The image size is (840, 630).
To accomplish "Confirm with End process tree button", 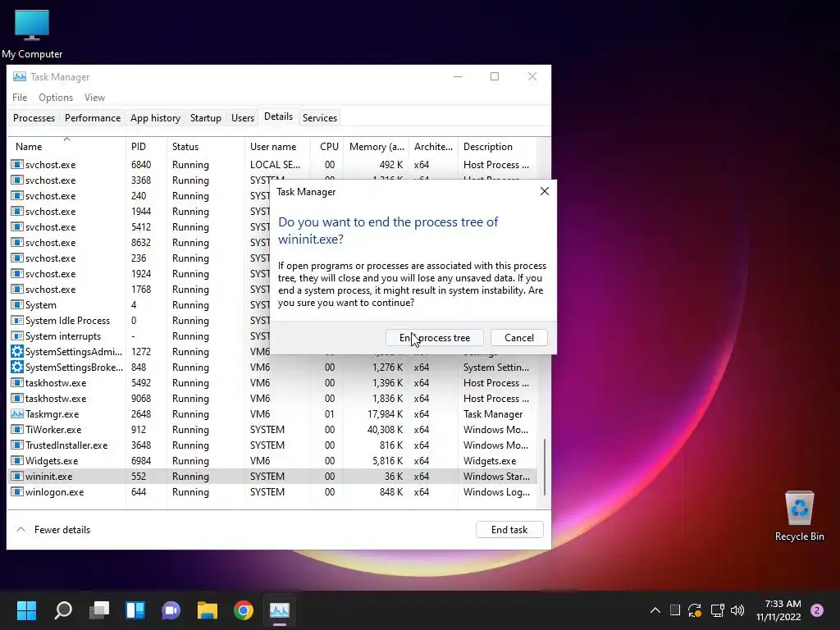I will tap(435, 338).
